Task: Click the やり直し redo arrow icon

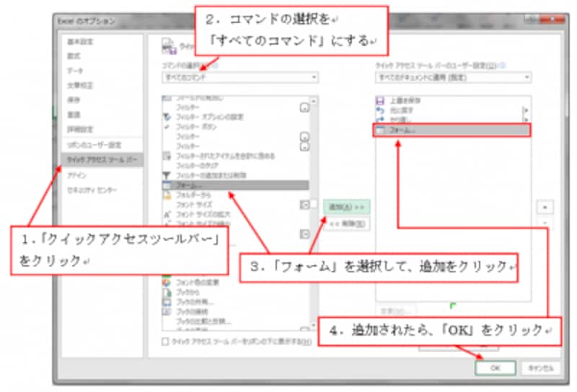Action: click(x=380, y=120)
